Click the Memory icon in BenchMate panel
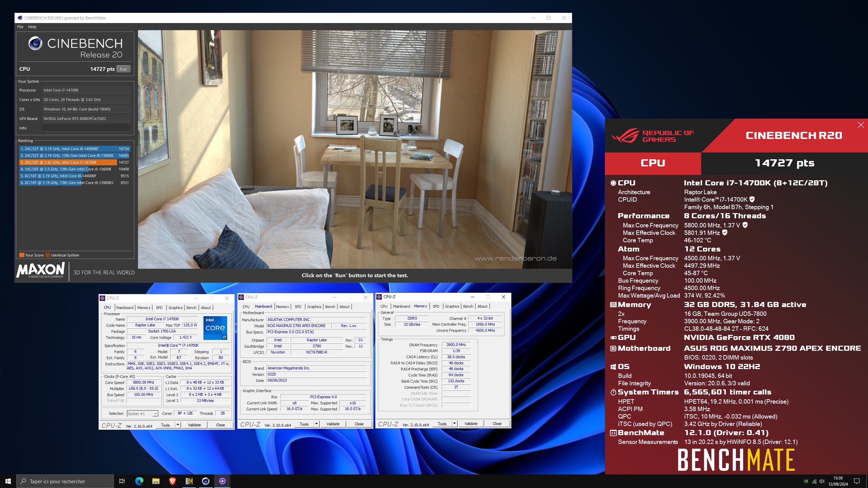The image size is (868, 488). coord(613,305)
